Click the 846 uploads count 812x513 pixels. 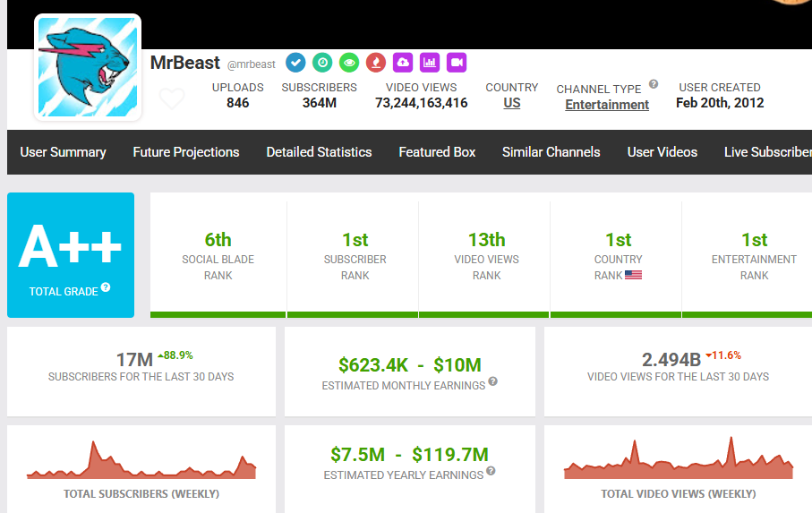coord(238,103)
